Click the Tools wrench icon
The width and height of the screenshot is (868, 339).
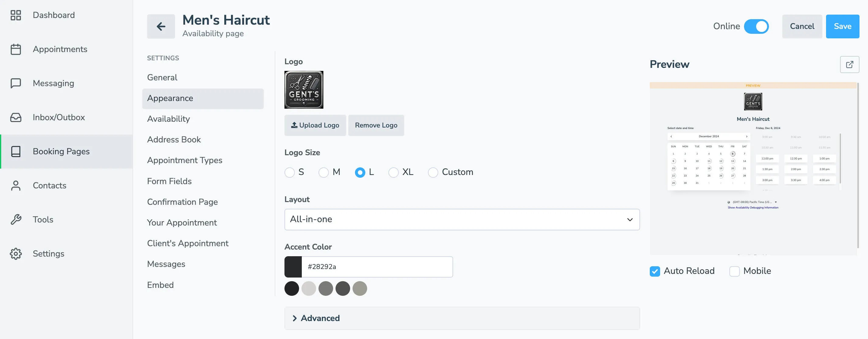[x=15, y=219]
